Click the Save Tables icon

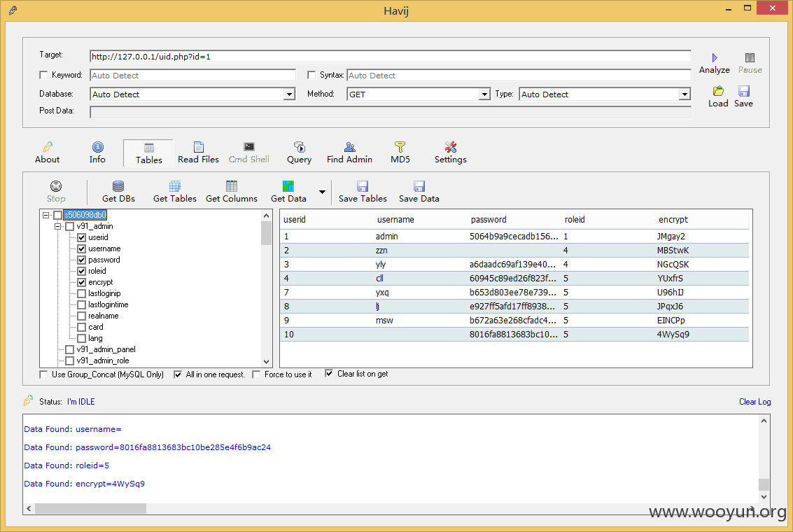tap(363, 186)
